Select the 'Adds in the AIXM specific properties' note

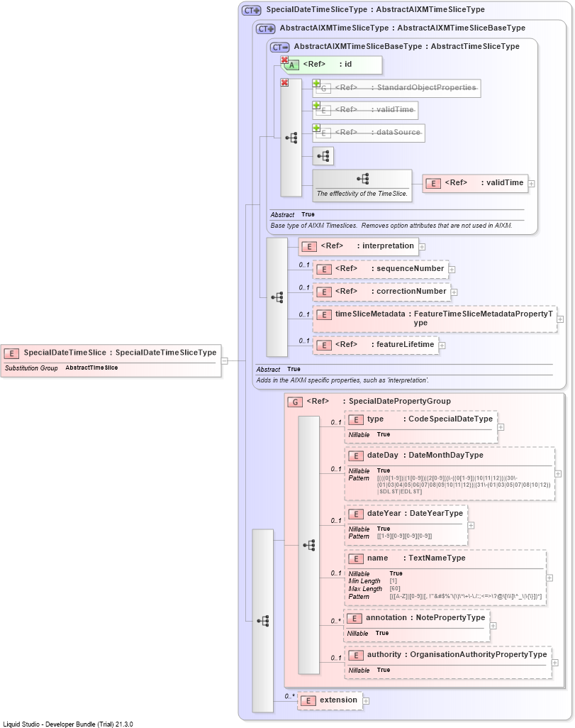click(x=342, y=380)
